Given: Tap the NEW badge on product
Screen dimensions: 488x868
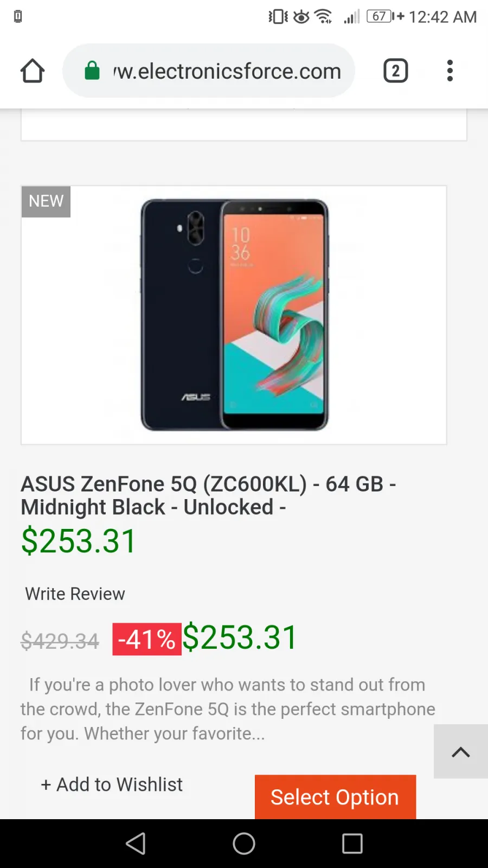Looking at the screenshot, I should [x=46, y=201].
